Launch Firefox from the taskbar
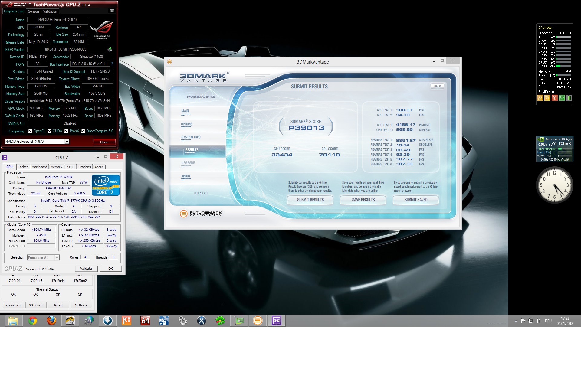Viewport: 581px width, 392px height. (x=51, y=321)
